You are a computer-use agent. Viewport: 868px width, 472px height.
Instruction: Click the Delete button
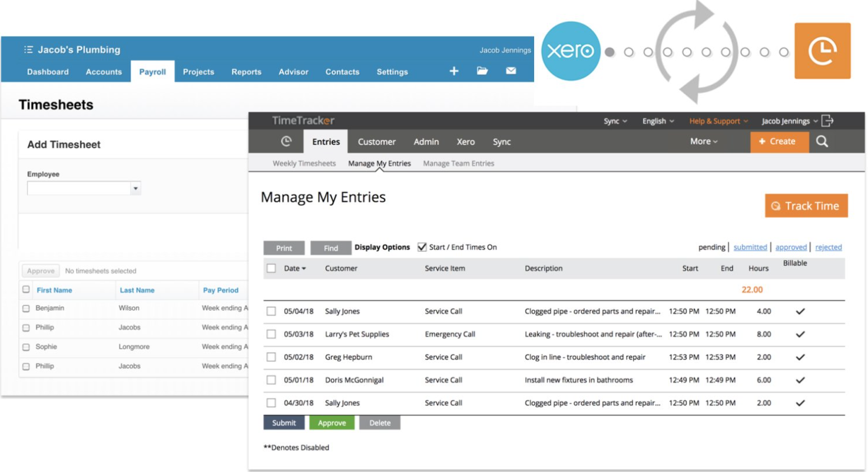(x=380, y=423)
